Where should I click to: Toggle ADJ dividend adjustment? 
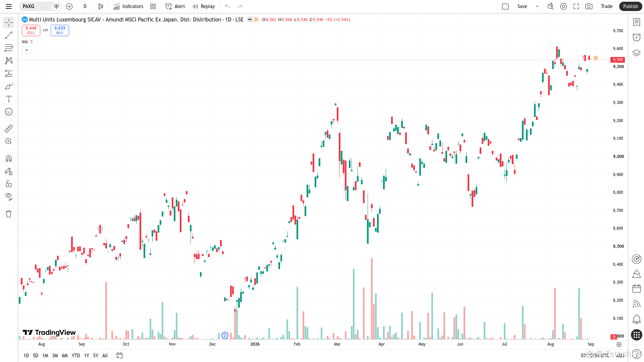620,355
